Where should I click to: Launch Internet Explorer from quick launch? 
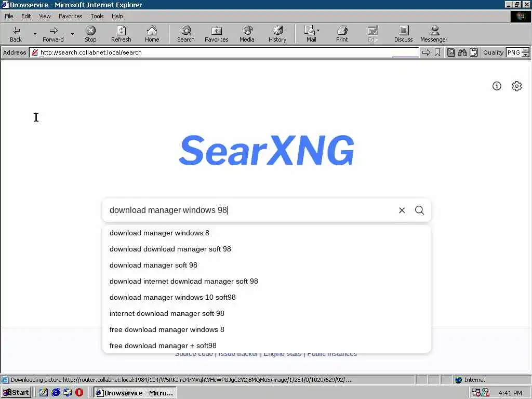coord(56,393)
